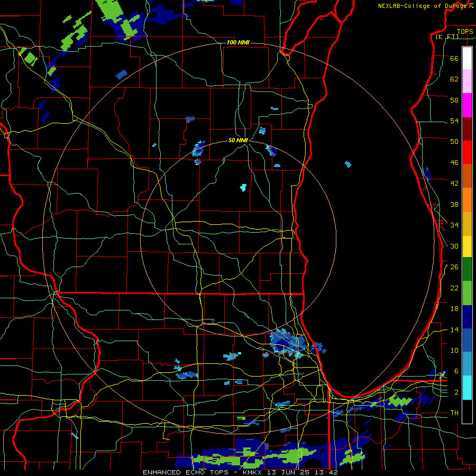Click the legend value 38
The width and height of the screenshot is (476, 476).
point(454,205)
